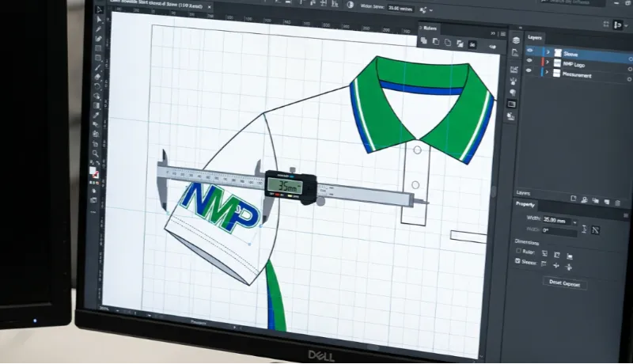Click the highlighted rectangle icon in side strip
This screenshot has height=364, width=633.
[x=511, y=104]
